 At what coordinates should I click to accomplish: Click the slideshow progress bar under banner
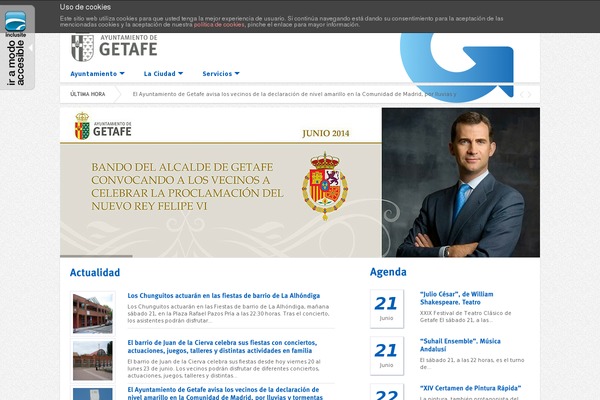pyautogui.click(x=96, y=256)
